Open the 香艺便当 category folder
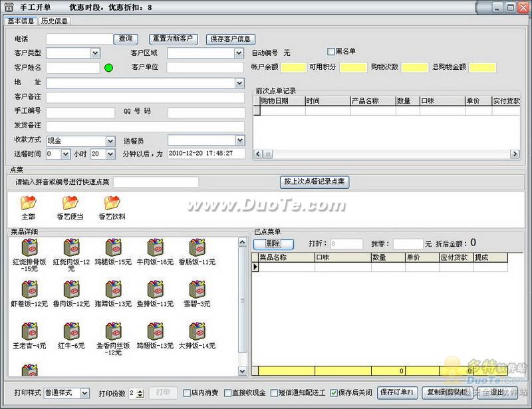532x409 pixels. coord(70,203)
